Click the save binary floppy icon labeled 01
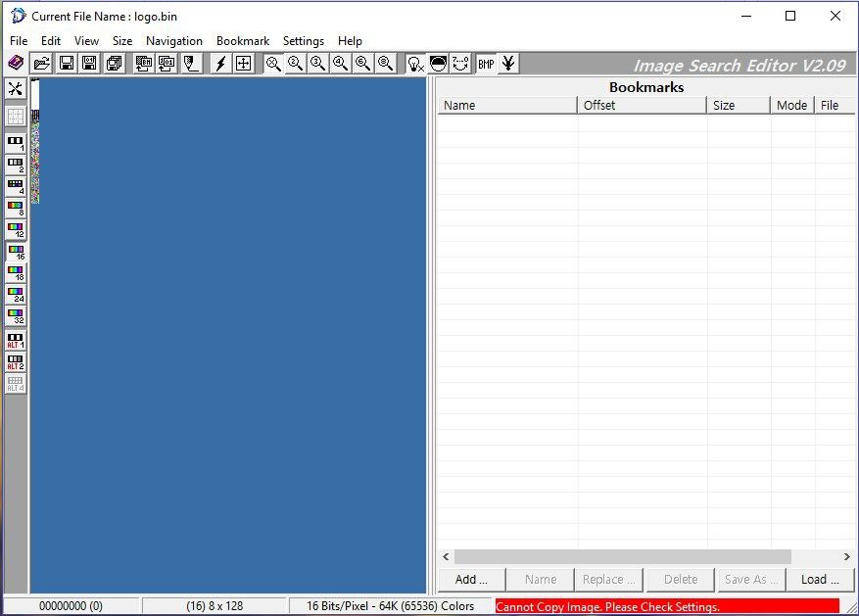The height and width of the screenshot is (616, 859). [x=89, y=64]
